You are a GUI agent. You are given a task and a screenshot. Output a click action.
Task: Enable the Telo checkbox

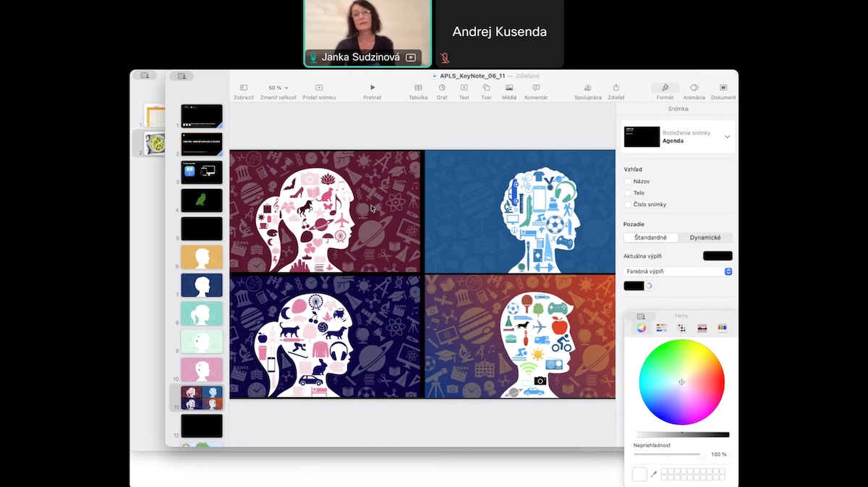point(628,193)
